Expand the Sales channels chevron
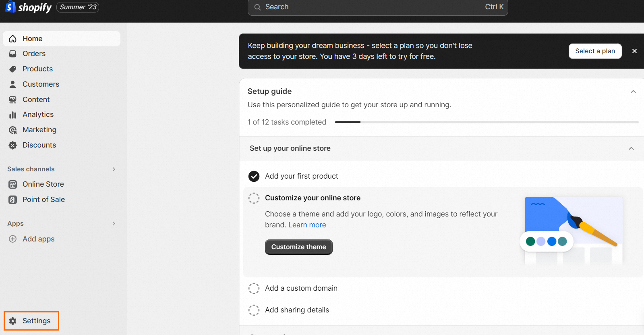Viewport: 644px width, 335px height. [114, 169]
